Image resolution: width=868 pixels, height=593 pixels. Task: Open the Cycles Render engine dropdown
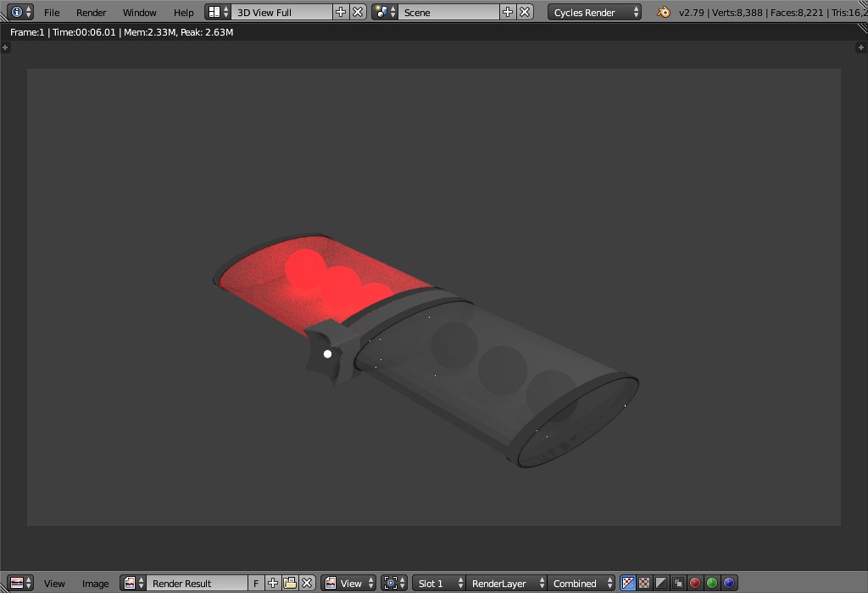(594, 12)
